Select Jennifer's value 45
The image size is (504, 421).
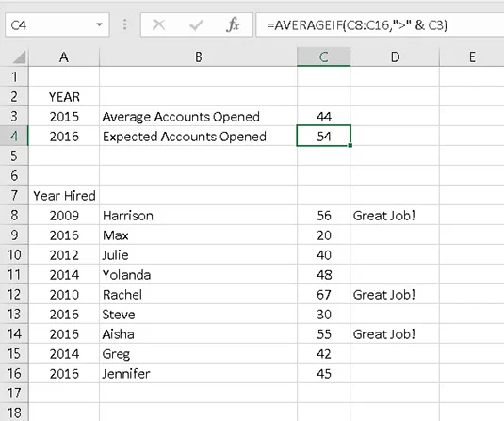[324, 373]
